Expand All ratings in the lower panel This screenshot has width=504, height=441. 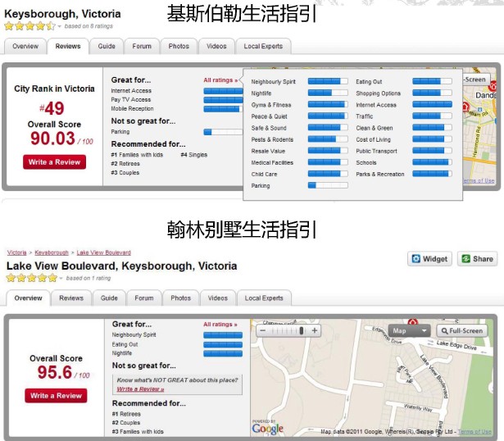[x=220, y=325]
